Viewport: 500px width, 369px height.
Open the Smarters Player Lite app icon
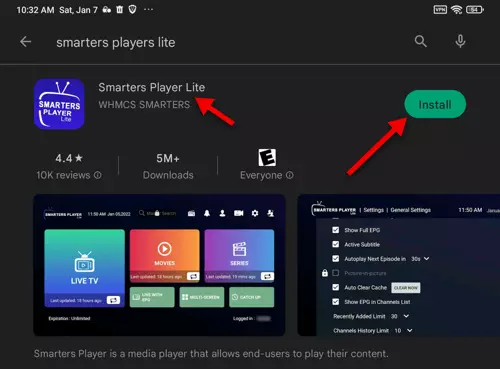click(x=59, y=104)
